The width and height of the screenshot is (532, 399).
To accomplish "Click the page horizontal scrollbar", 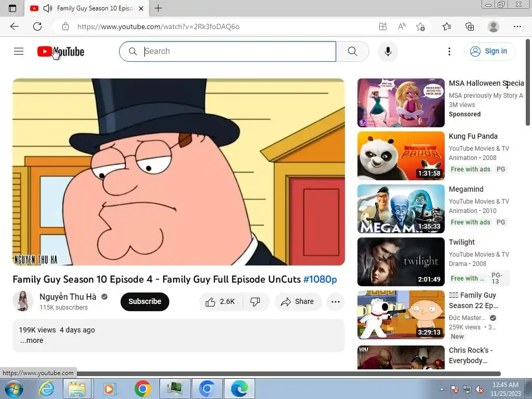I will 288,374.
